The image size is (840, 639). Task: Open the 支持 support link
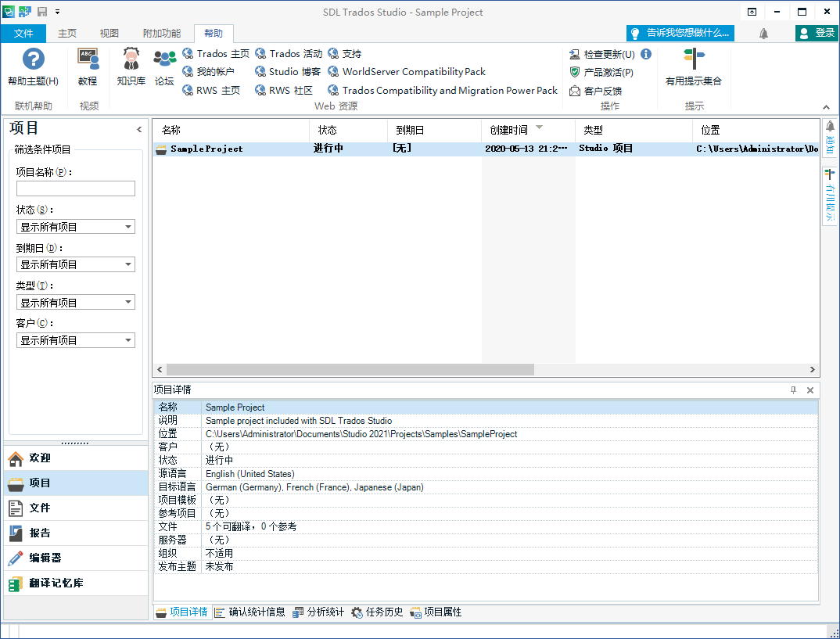344,53
